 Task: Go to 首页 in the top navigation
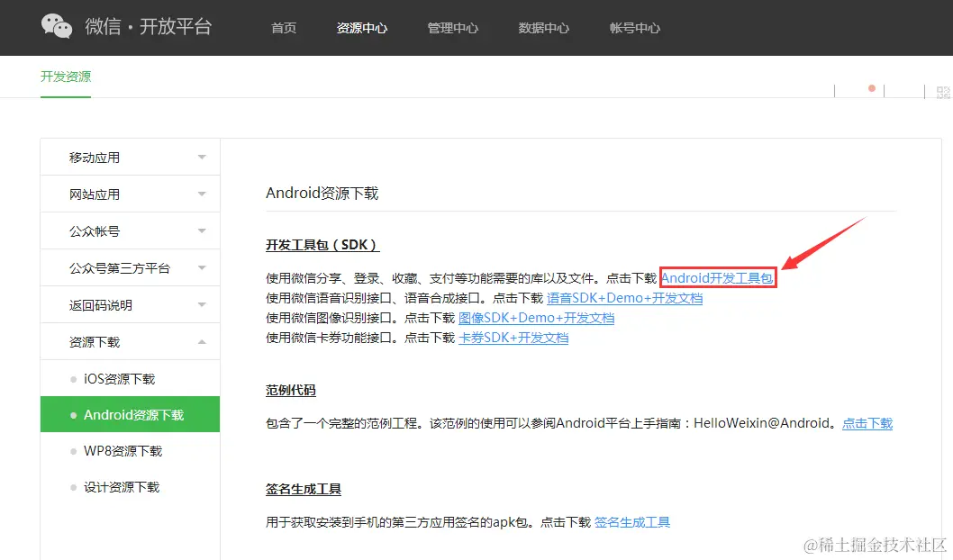pos(284,28)
